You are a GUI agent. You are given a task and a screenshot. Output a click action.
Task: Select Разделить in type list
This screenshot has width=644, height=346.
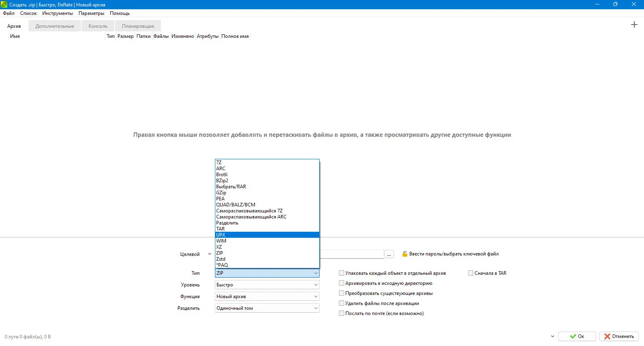[267, 223]
